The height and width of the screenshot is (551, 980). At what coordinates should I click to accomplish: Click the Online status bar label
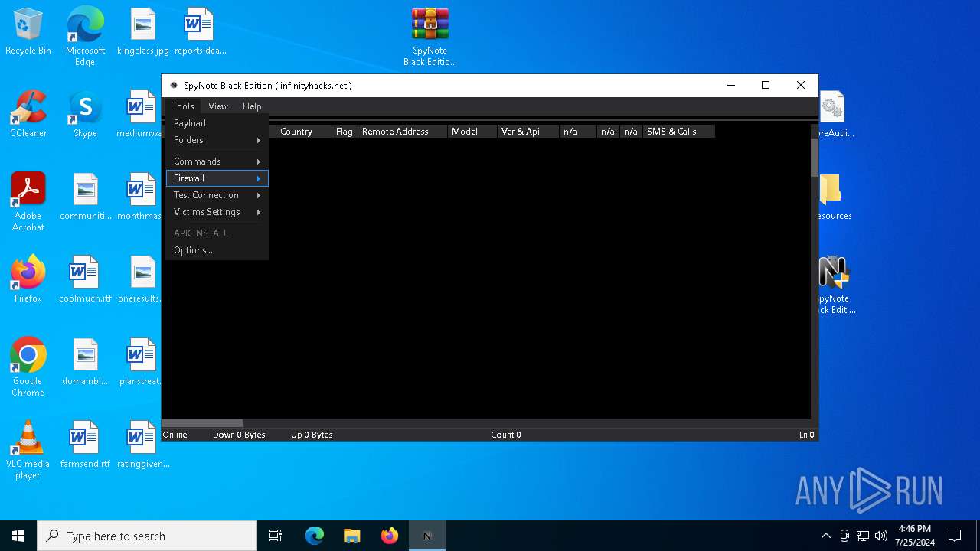tap(175, 435)
